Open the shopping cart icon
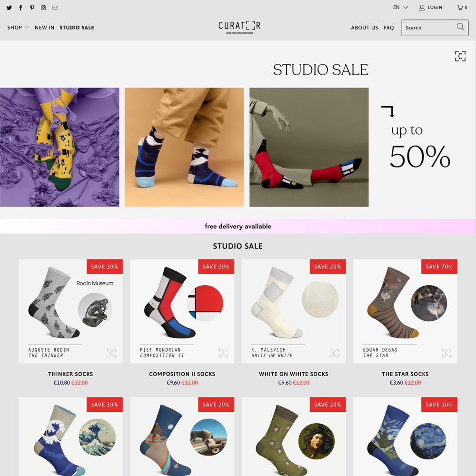Screen dimensions: 476x476 click(462, 8)
